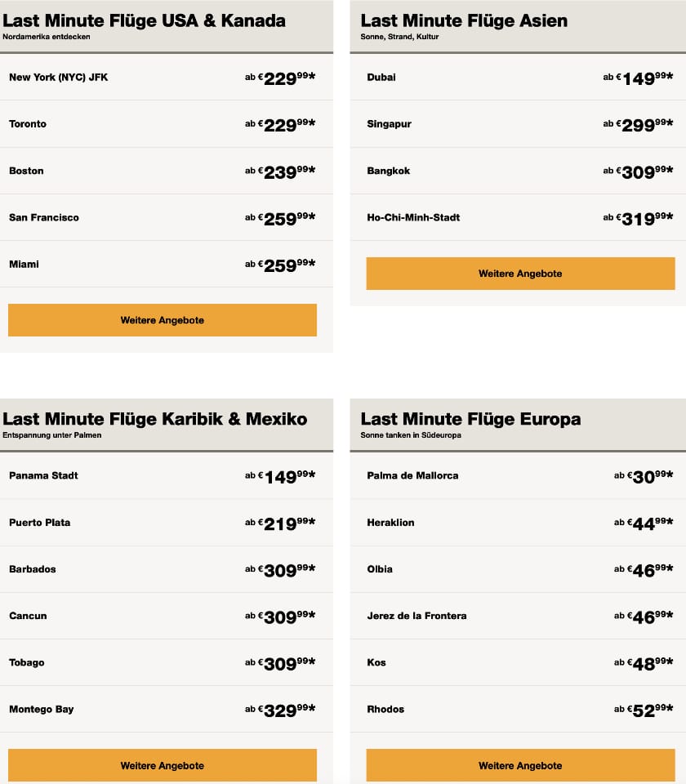Click the Bangkok deal row
This screenshot has width=686, height=784.
coord(519,171)
